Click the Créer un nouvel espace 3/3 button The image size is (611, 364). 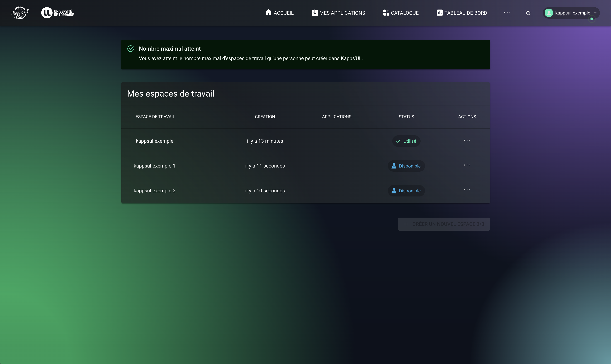pos(444,224)
